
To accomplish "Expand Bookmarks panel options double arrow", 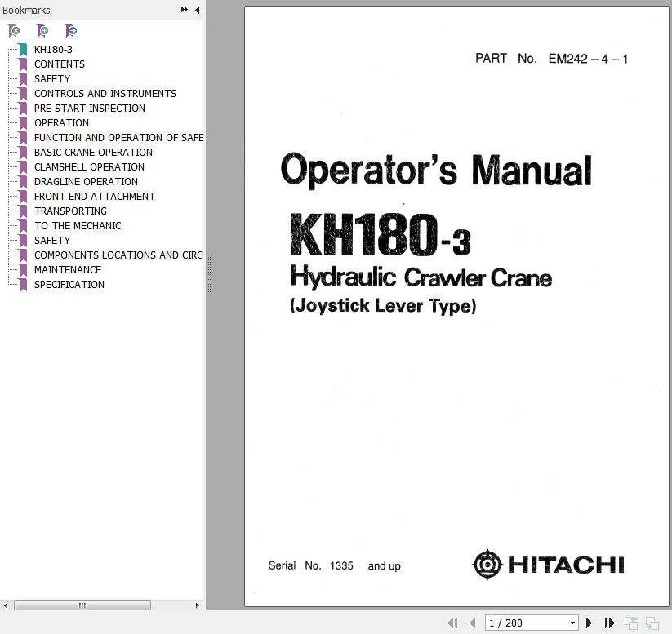I will click(x=185, y=10).
